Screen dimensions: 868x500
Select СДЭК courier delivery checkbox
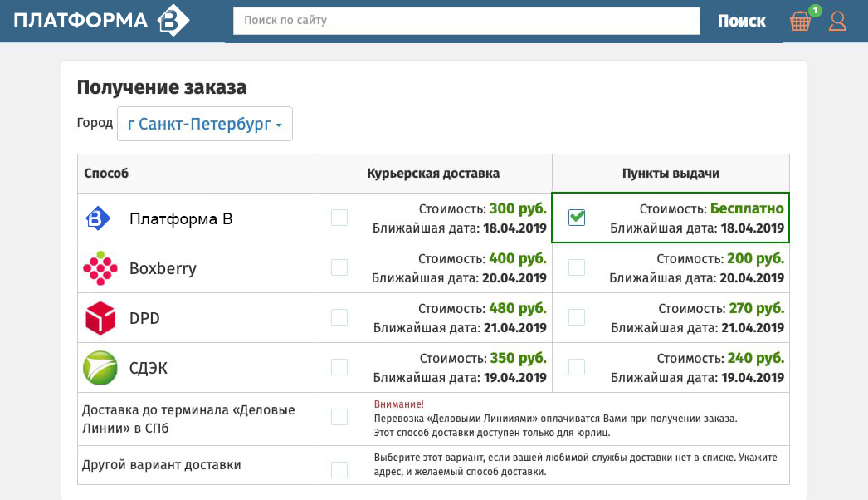339,367
